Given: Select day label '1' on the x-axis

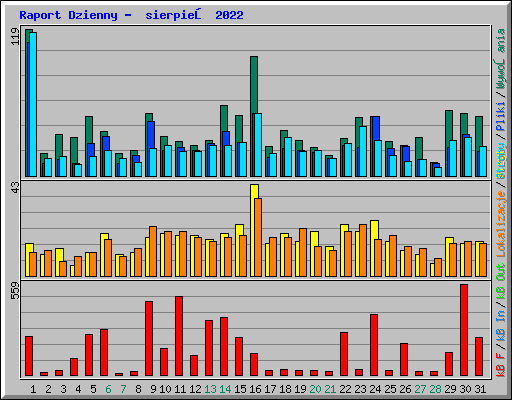Looking at the screenshot, I should (33, 389).
